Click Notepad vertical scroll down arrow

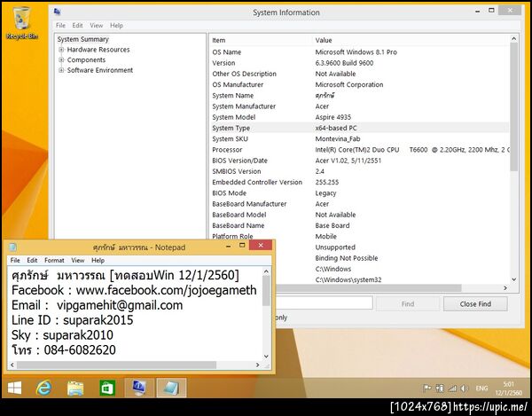click(x=266, y=357)
